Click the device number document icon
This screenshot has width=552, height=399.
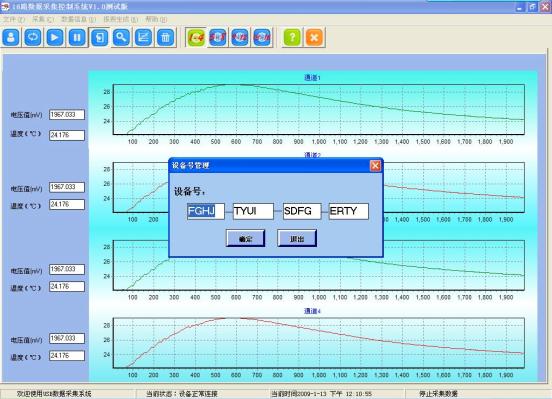pos(99,37)
